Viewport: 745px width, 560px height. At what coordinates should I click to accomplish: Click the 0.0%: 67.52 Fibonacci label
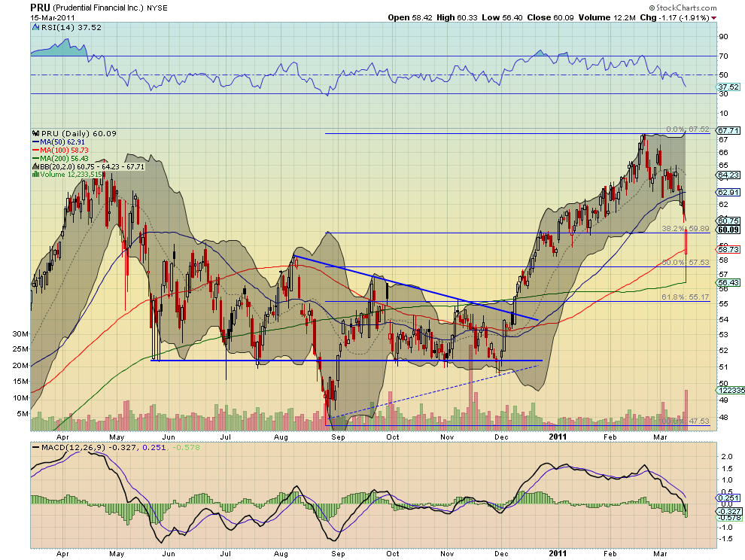(688, 129)
